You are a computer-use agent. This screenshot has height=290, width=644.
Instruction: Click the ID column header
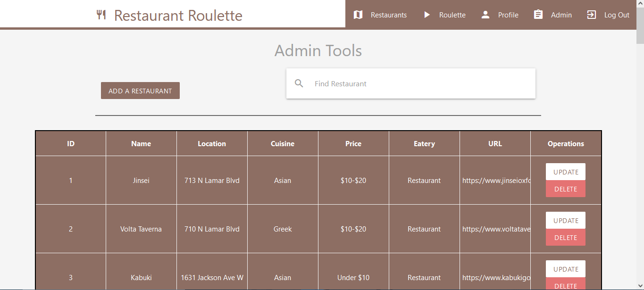pyautogui.click(x=71, y=144)
